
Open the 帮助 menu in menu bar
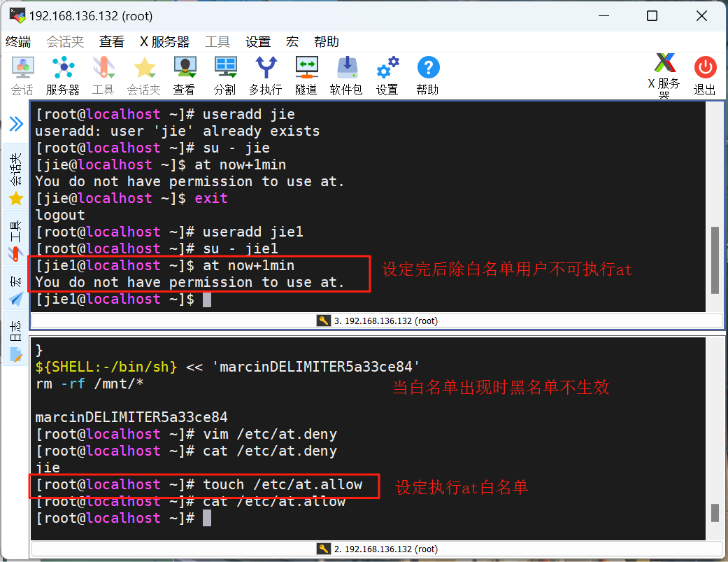[x=327, y=42]
